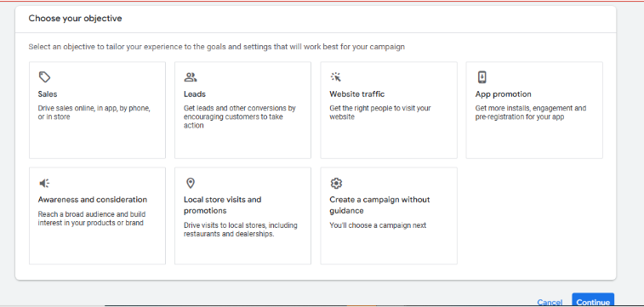This screenshot has width=644, height=307.
Task: Click the Awareness megaphone icon
Action: click(x=44, y=183)
